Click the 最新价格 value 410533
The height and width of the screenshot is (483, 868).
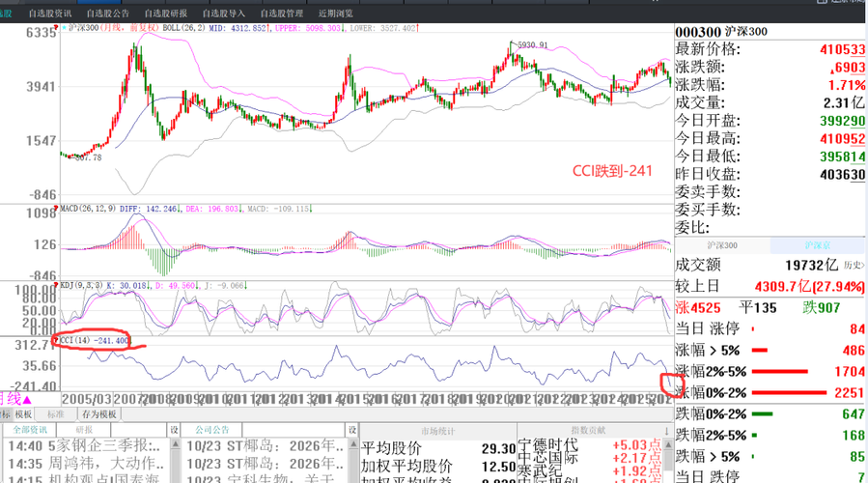[x=843, y=49]
